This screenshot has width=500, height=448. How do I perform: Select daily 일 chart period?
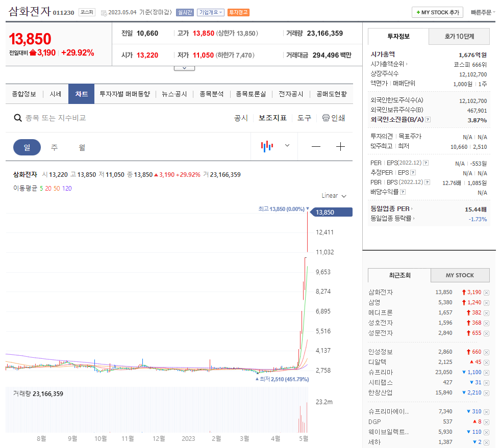click(x=27, y=147)
